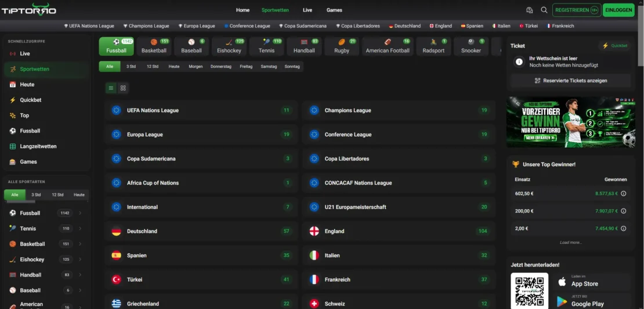Image resolution: width=644 pixels, height=309 pixels.
Task: Open the support chat icon in header
Action: [x=529, y=10]
